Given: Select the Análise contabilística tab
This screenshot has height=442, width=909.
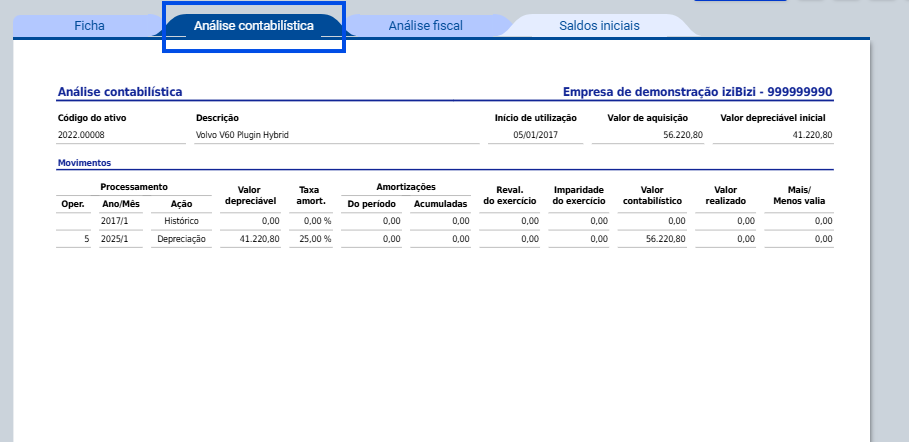Looking at the screenshot, I should (x=254, y=26).
